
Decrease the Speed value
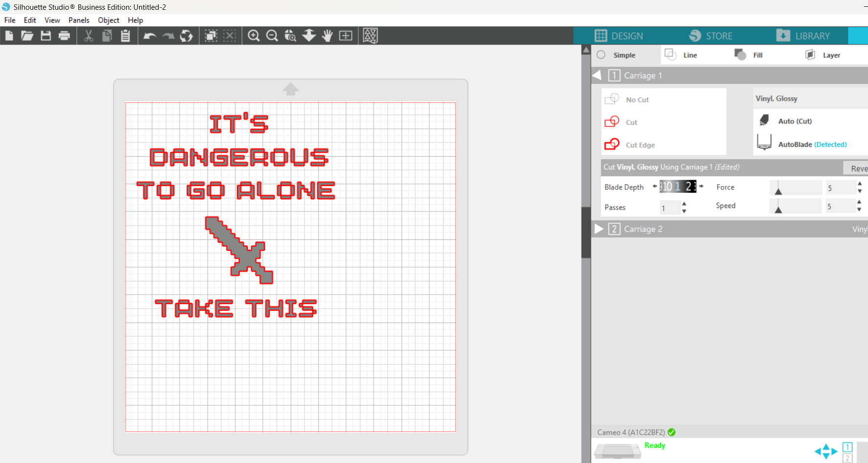(x=859, y=209)
